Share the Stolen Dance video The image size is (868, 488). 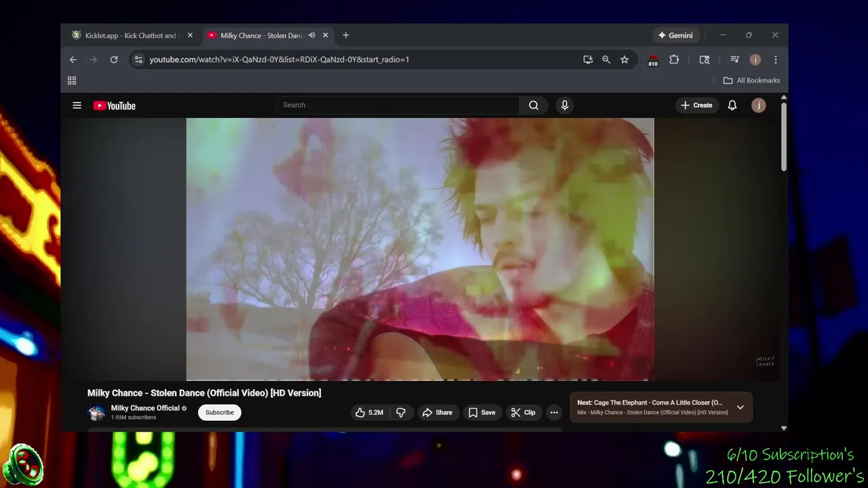437,412
